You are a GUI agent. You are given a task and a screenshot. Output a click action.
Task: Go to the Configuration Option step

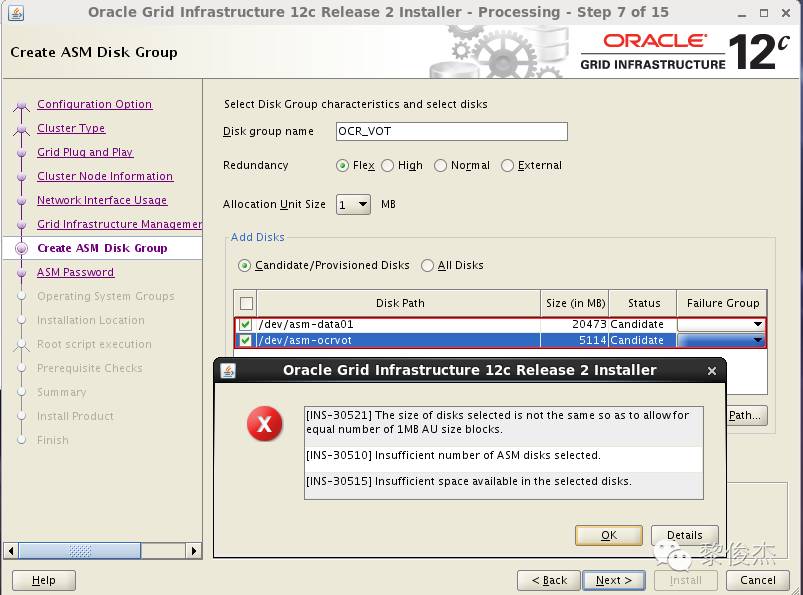95,104
